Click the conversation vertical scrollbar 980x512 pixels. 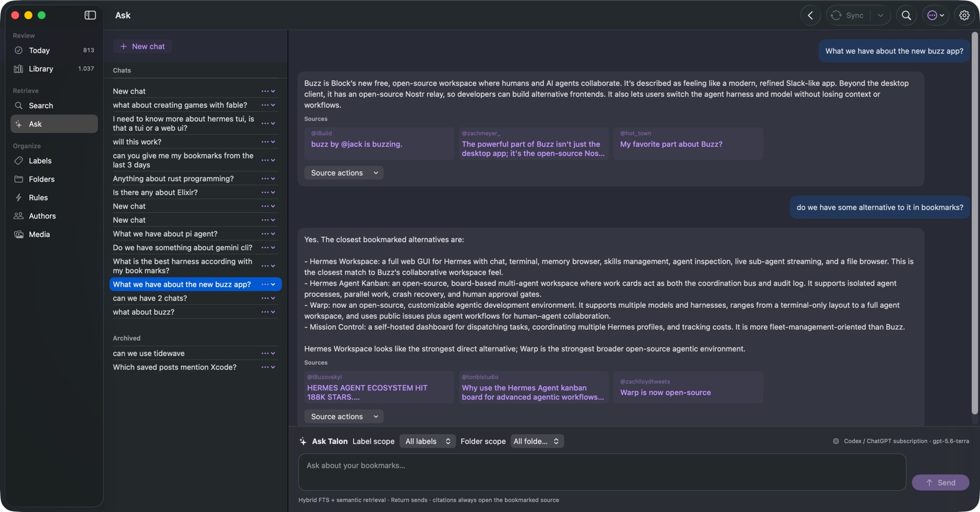pyautogui.click(x=975, y=223)
